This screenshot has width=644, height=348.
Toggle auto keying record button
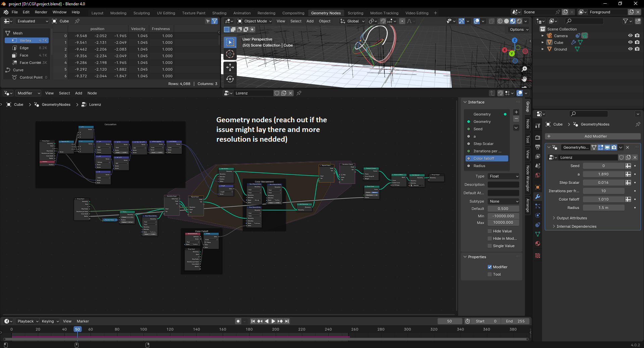point(238,321)
